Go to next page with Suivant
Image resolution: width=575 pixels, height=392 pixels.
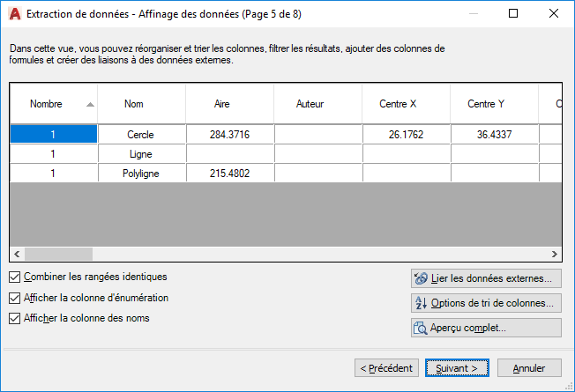tap(457, 368)
